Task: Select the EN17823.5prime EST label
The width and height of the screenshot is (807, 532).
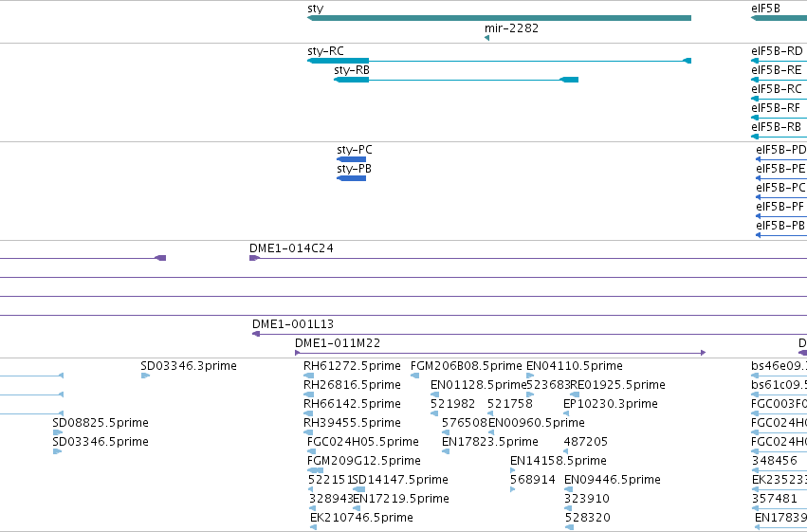Action: pos(490,443)
